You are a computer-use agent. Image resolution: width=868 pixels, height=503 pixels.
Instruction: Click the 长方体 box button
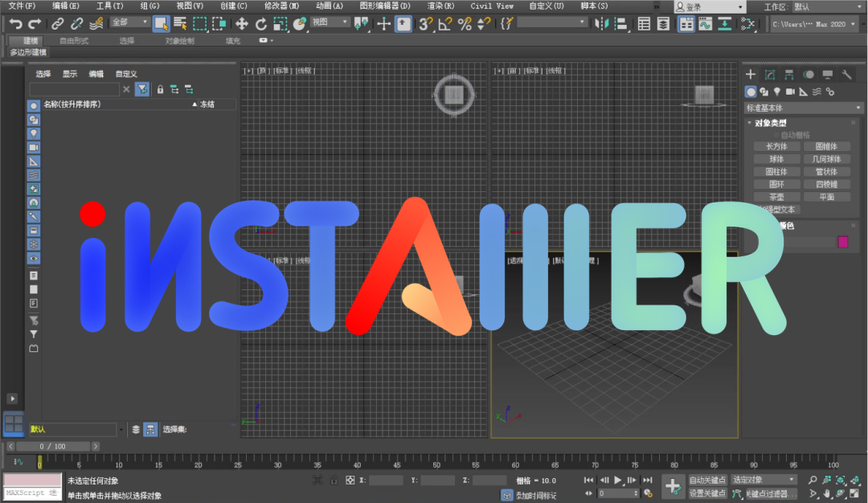(x=776, y=146)
